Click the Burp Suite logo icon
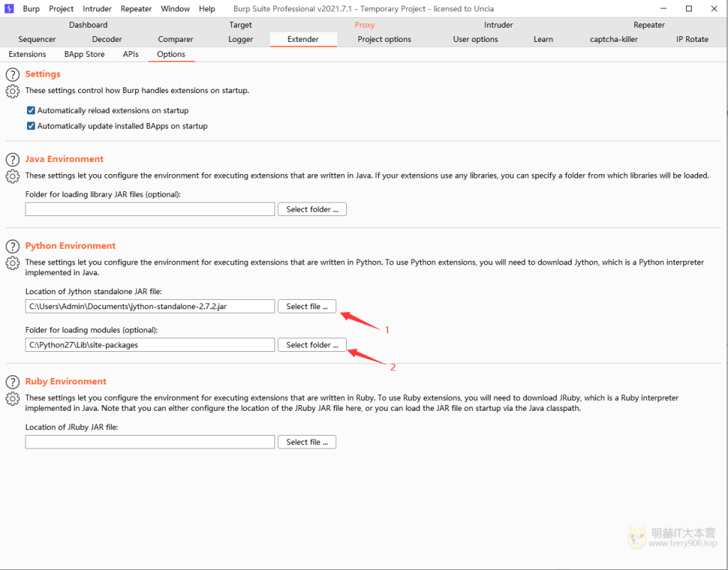 tap(9, 9)
